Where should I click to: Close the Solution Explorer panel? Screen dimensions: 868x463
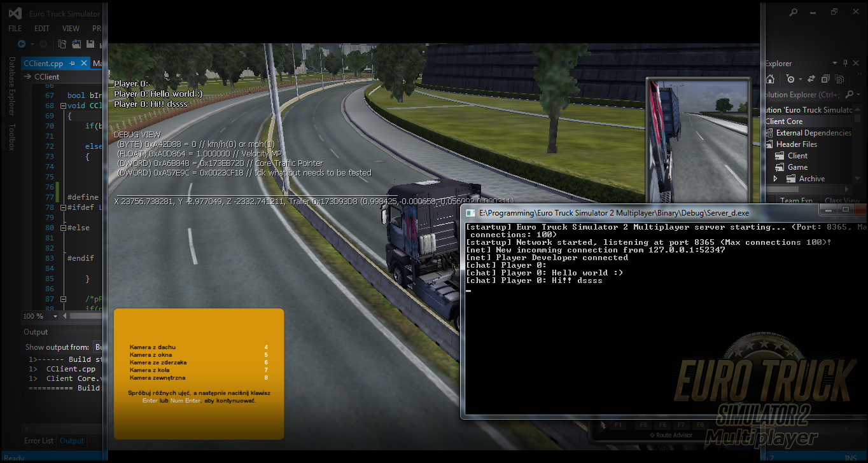(x=856, y=63)
